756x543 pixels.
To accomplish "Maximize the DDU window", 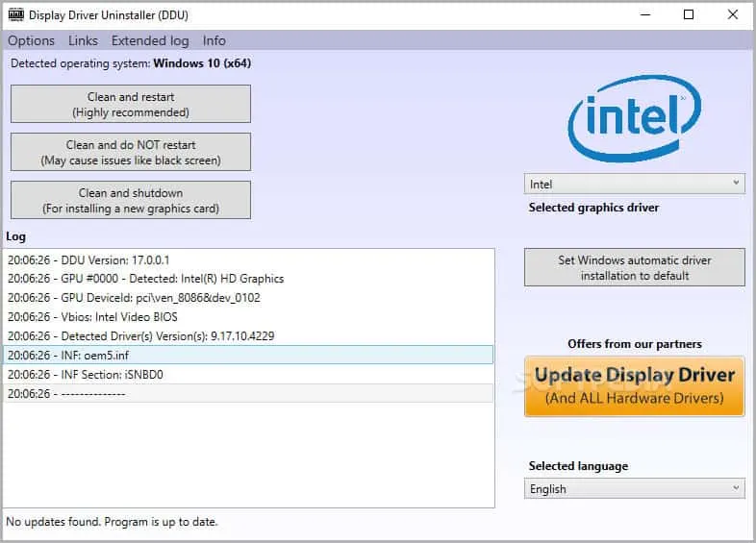I will [689, 14].
